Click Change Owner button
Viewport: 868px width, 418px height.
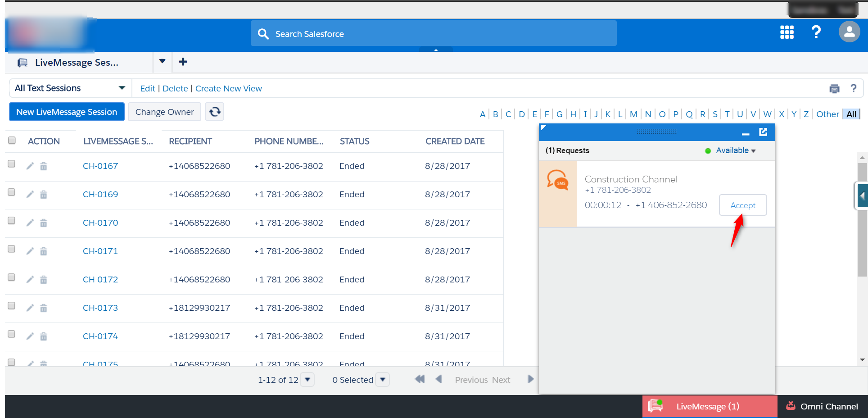click(x=164, y=112)
